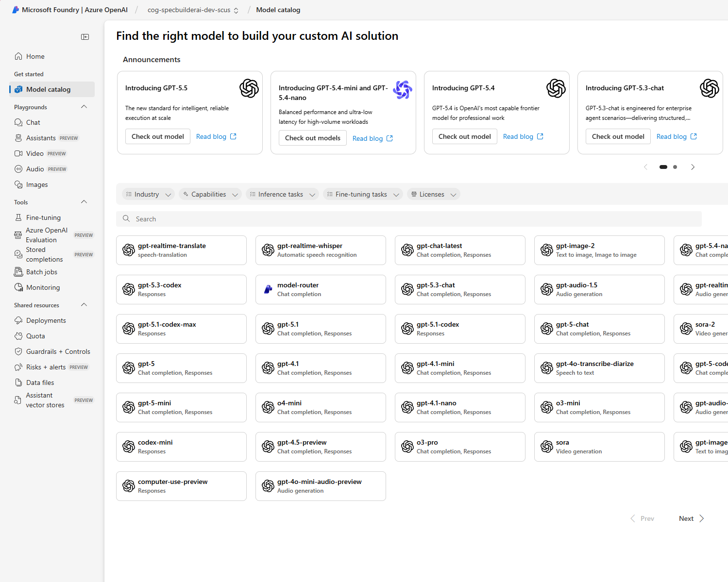Click the Fine-tuning flask icon

tap(18, 217)
